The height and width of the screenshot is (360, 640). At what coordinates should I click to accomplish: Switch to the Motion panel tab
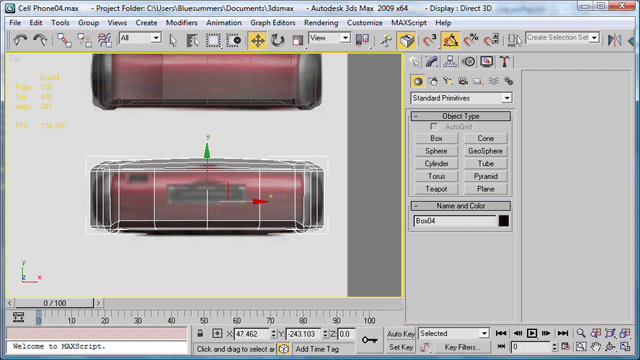tap(469, 62)
